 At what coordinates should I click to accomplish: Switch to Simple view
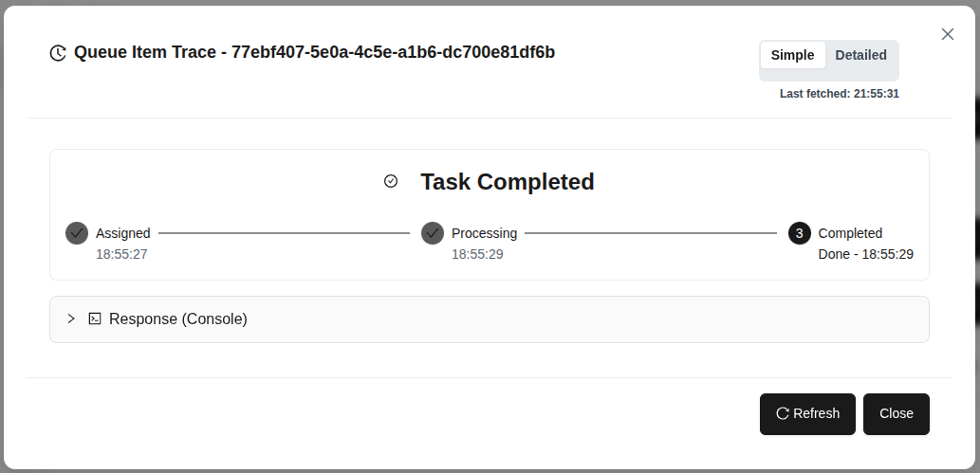pyautogui.click(x=792, y=55)
